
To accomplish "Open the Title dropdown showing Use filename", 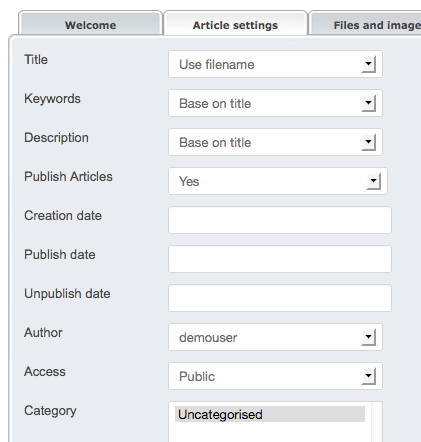I will pyautogui.click(x=275, y=64).
